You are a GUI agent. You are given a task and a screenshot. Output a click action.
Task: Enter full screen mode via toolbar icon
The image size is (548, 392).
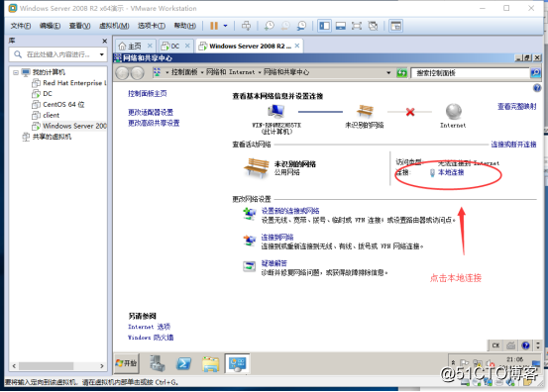(357, 26)
